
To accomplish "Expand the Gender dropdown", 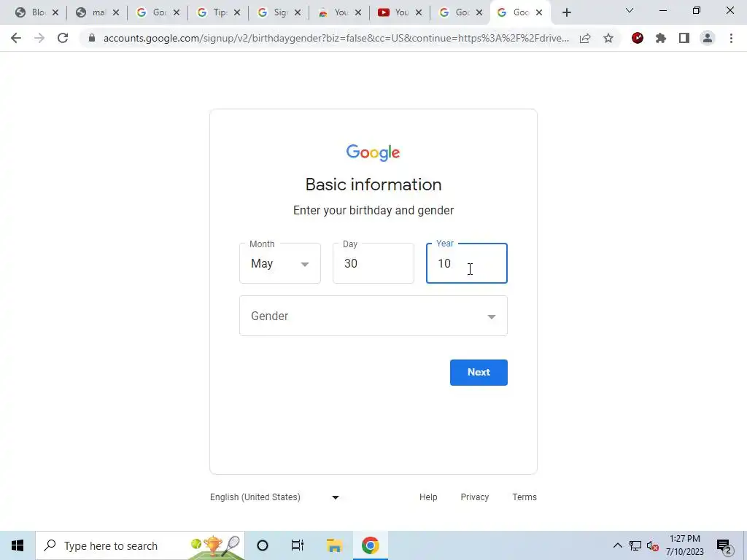I will click(x=373, y=316).
